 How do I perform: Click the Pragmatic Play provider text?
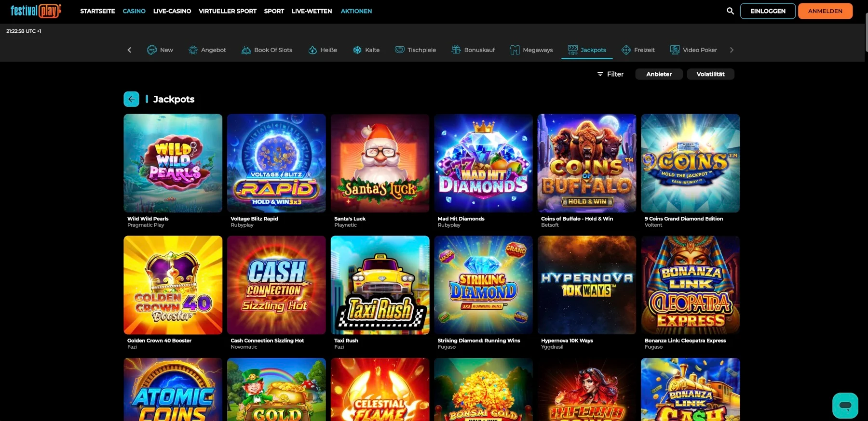(146, 225)
